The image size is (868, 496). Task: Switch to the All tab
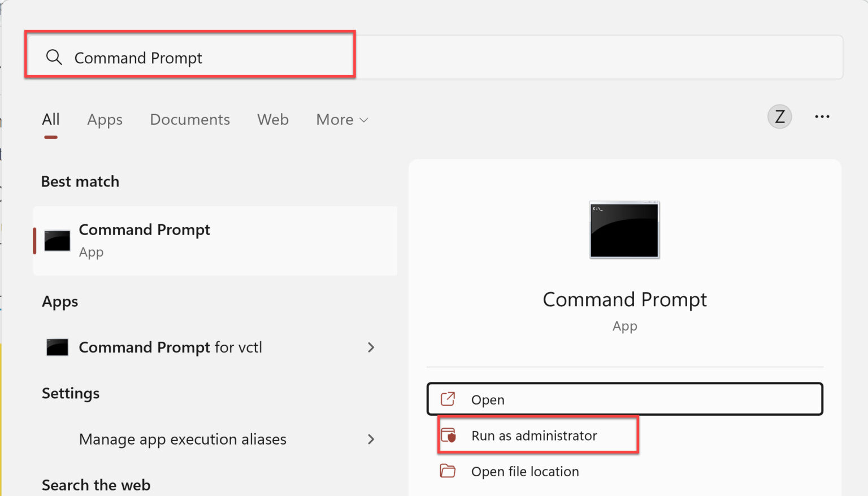coord(51,119)
